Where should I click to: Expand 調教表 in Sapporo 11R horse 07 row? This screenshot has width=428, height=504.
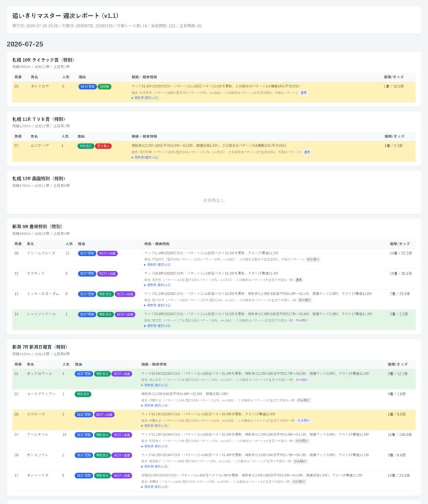[x=145, y=157]
